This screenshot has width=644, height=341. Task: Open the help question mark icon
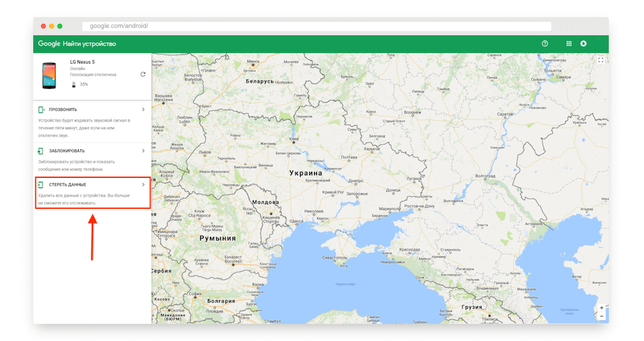click(545, 44)
